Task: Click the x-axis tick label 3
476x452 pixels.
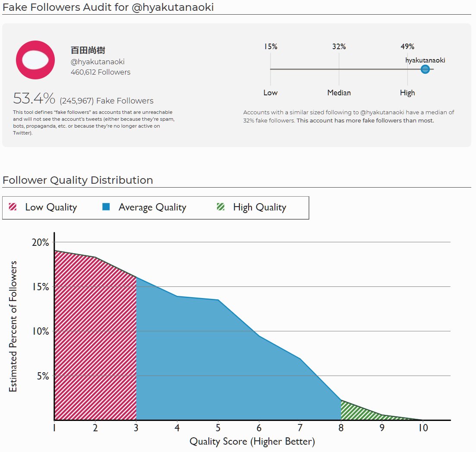Action: (x=136, y=428)
